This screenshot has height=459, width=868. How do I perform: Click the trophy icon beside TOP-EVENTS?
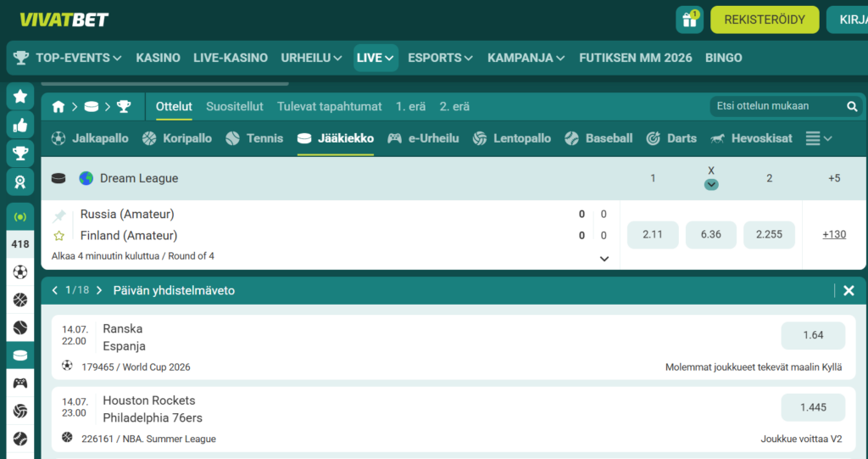(21, 58)
